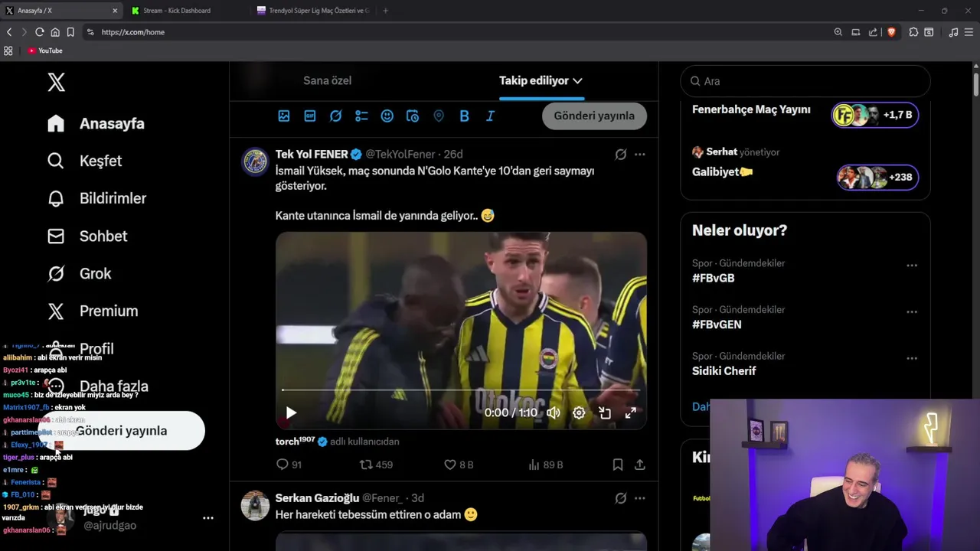980x551 pixels.
Task: Click the Grok icon in composer toolbar
Action: point(335,116)
